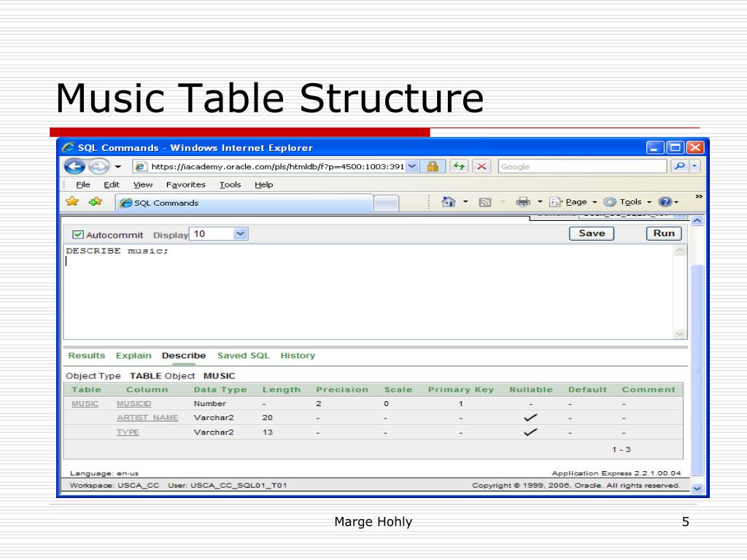The height and width of the screenshot is (560, 747).
Task: Open Favorites Center star icon
Action: tap(72, 202)
